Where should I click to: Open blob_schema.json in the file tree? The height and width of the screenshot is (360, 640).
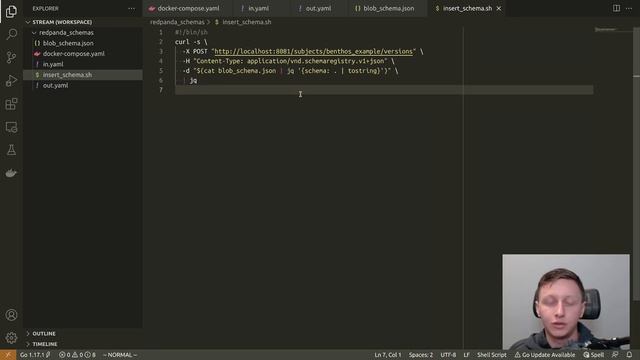68,43
